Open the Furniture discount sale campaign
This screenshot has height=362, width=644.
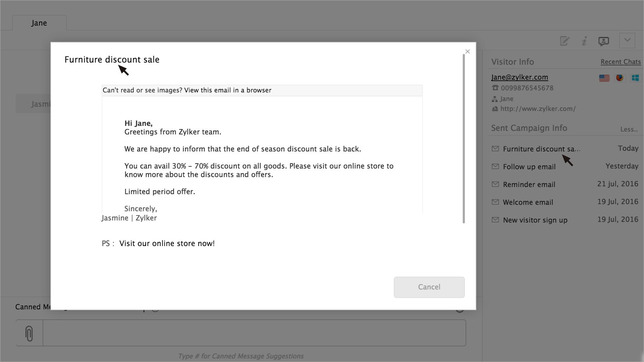(x=541, y=149)
